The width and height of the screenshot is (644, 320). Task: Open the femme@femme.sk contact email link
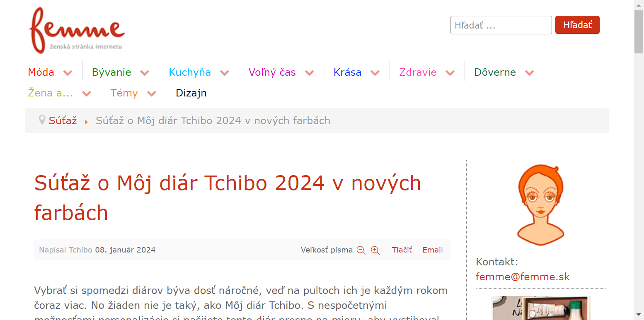coord(523,277)
